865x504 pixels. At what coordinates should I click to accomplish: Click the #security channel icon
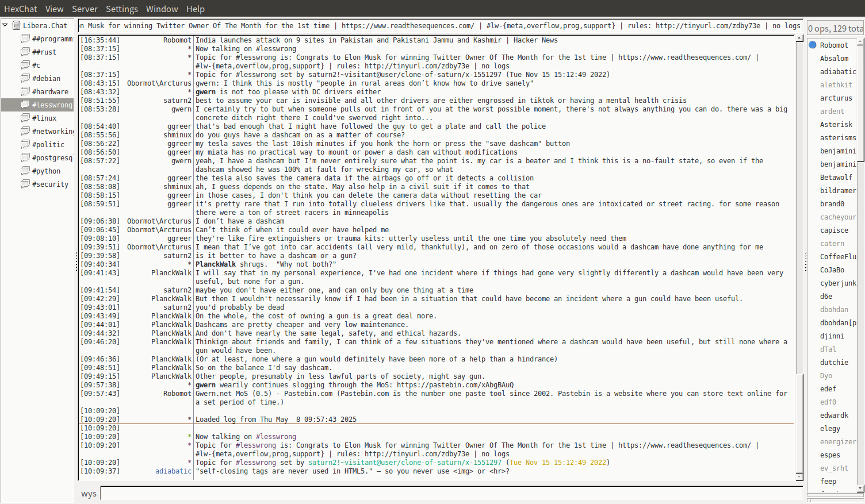[x=25, y=184]
